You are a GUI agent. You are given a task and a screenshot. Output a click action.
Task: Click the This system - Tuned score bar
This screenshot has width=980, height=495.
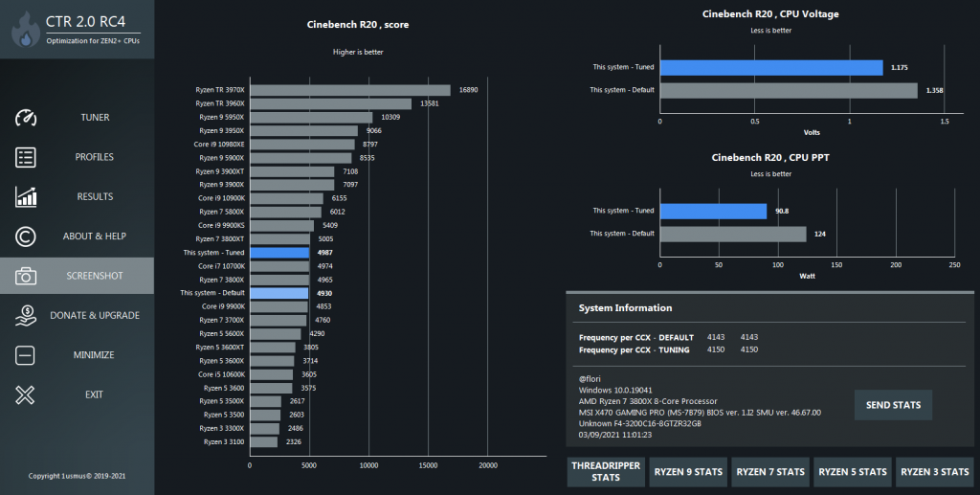(x=279, y=253)
